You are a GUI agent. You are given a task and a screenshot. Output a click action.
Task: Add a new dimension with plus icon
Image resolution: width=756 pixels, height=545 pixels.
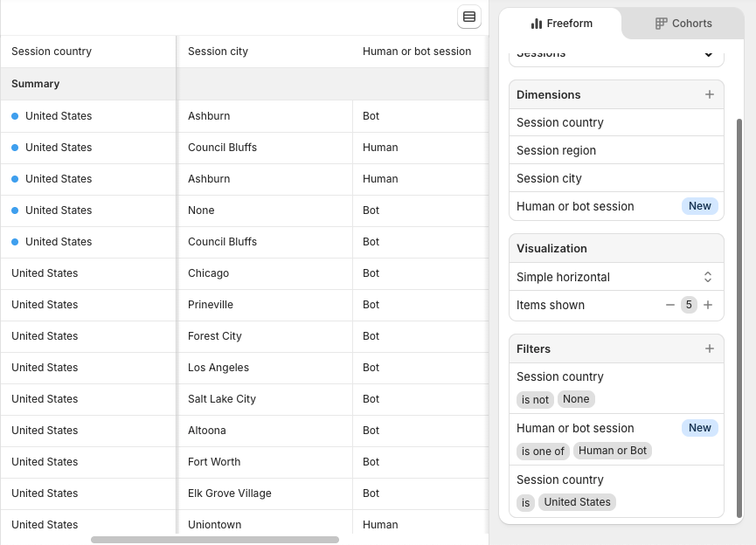pos(709,94)
